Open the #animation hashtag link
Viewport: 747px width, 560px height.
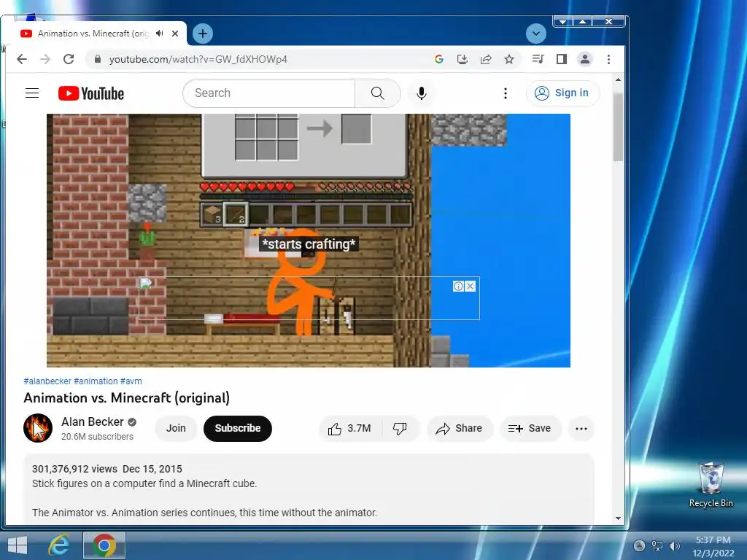click(x=96, y=381)
